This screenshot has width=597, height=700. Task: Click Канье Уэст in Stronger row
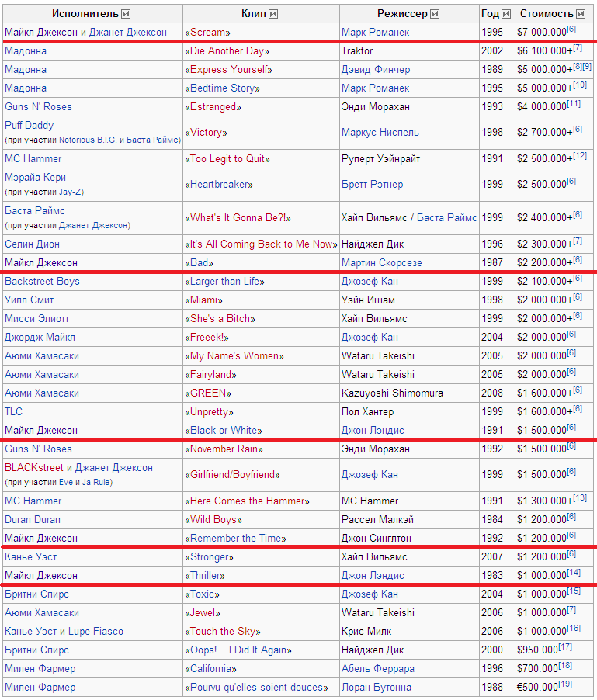(x=31, y=557)
